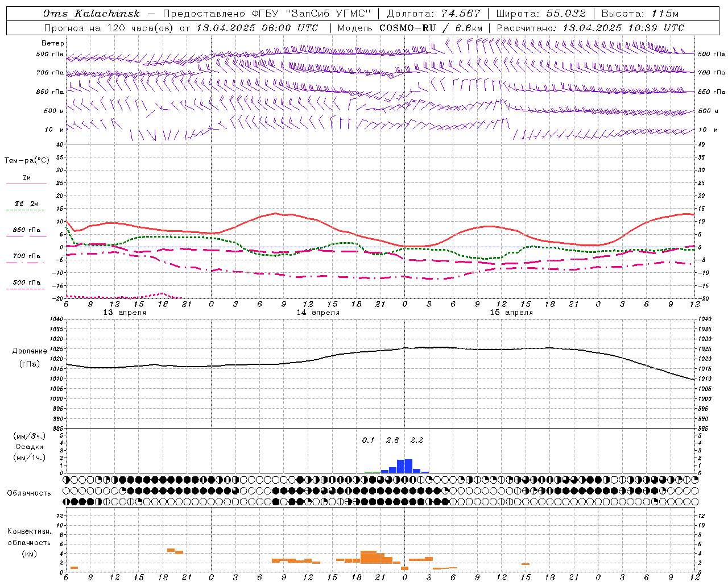
Task: Click the '13 апреля' date label
Action: 125,313
